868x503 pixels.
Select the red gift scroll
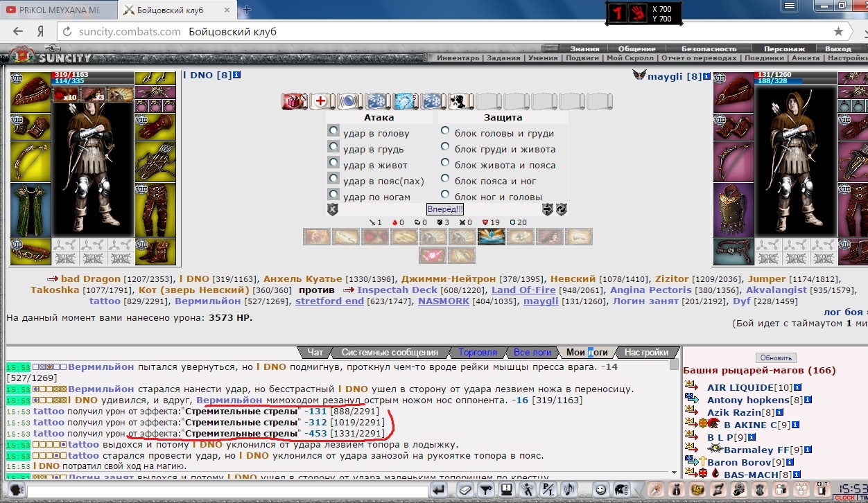pyautogui.click(x=294, y=101)
